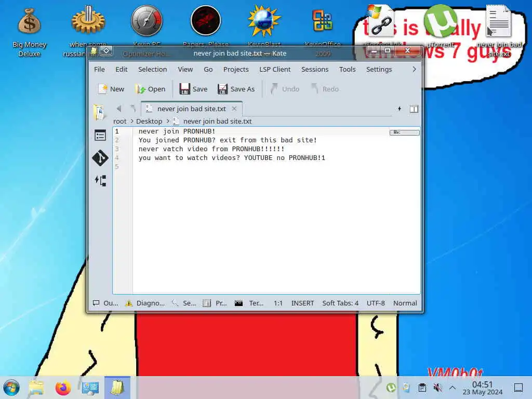Toggle the Diagnostics panel button
Image resolution: width=532 pixels, height=399 pixels.
145,303
